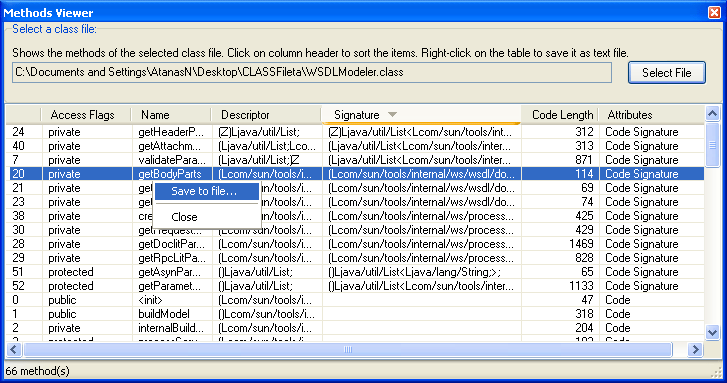The image size is (727, 383).
Task: Click the horizontal scrollbar thumb
Action: point(348,350)
